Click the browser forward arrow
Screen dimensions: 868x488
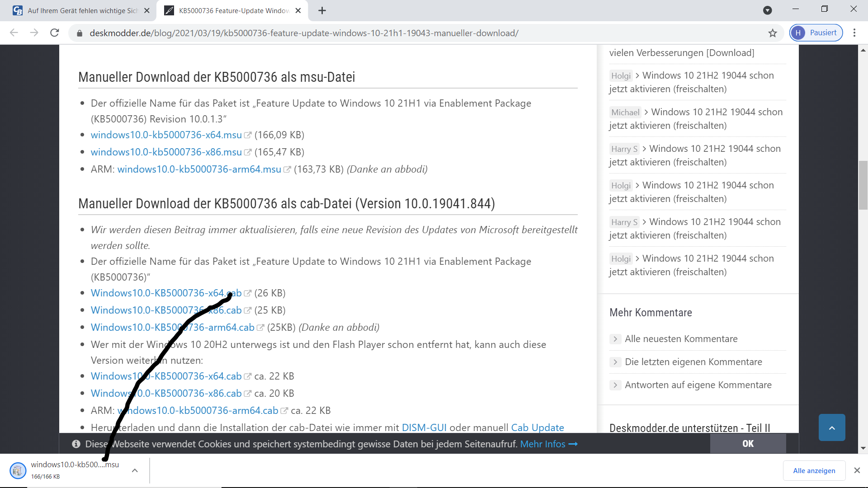pyautogui.click(x=34, y=33)
